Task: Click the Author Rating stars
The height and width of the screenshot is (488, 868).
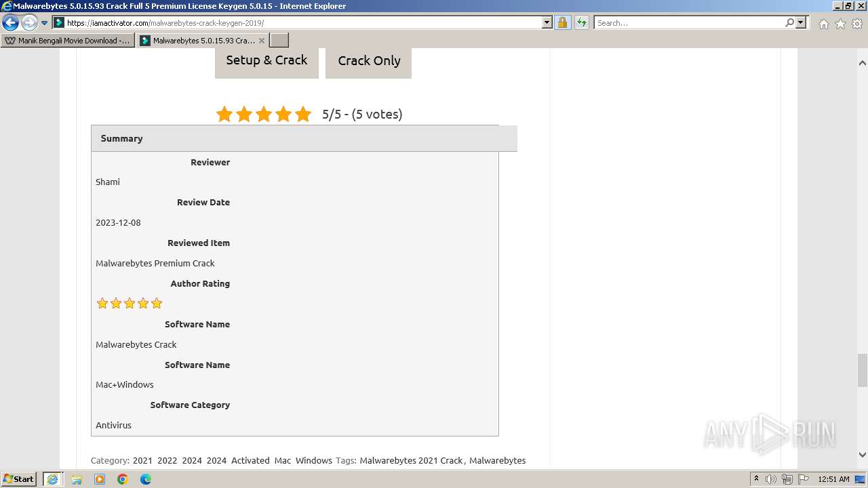Action: [x=130, y=303]
